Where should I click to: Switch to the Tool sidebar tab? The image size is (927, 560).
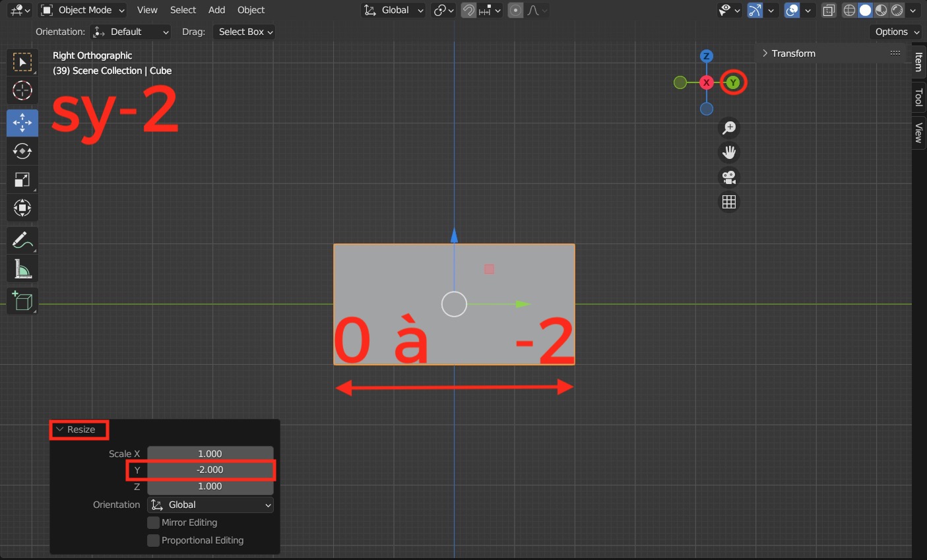coord(918,98)
